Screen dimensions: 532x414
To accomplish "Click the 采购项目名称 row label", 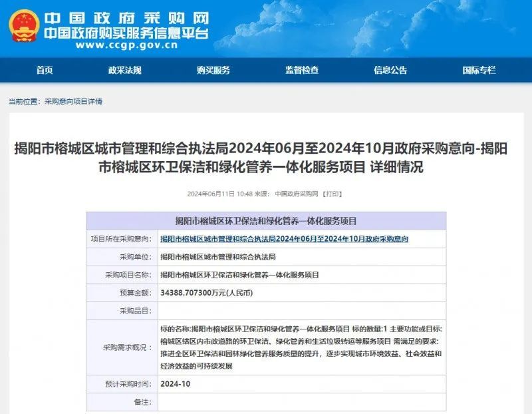I will 128,275.
